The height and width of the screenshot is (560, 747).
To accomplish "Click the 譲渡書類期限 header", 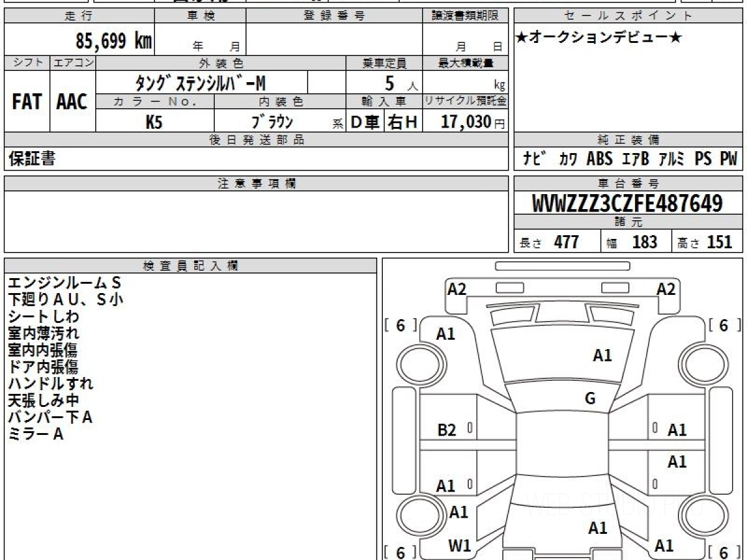I will 465,16.
